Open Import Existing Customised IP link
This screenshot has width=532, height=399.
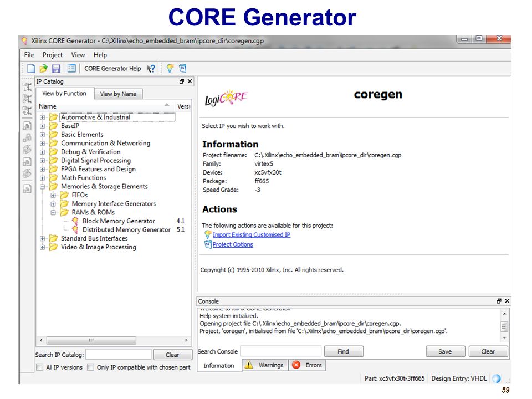click(x=252, y=234)
